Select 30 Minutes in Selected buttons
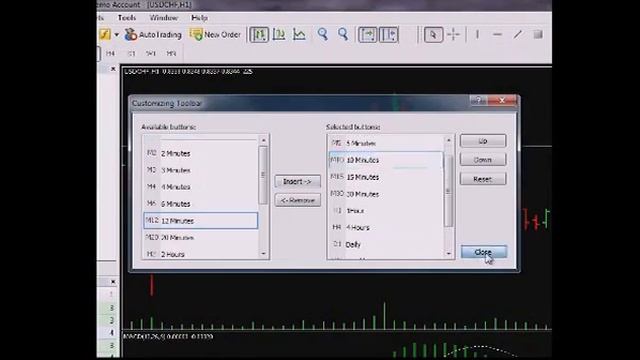Viewport: 640px width, 360px height. 386,194
